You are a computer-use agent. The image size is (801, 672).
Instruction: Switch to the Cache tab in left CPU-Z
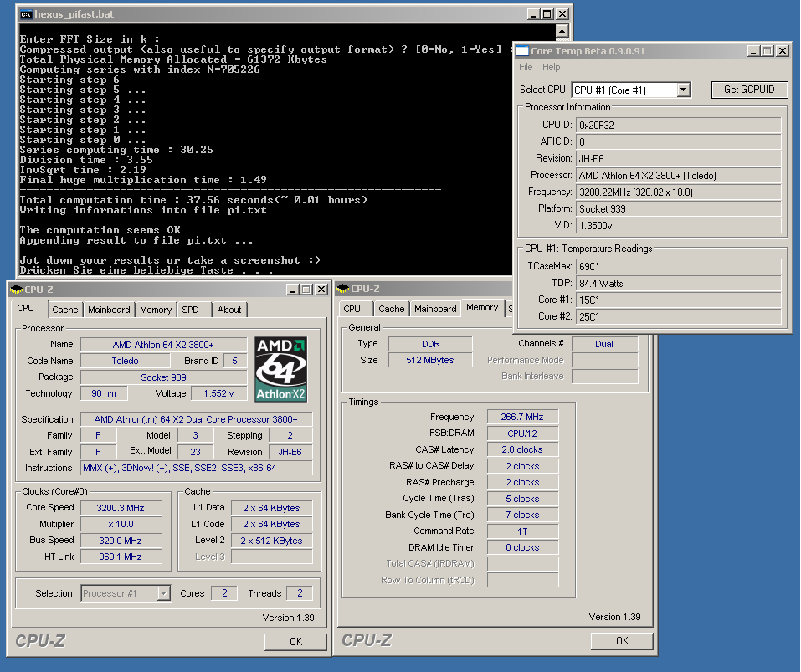tap(65, 310)
